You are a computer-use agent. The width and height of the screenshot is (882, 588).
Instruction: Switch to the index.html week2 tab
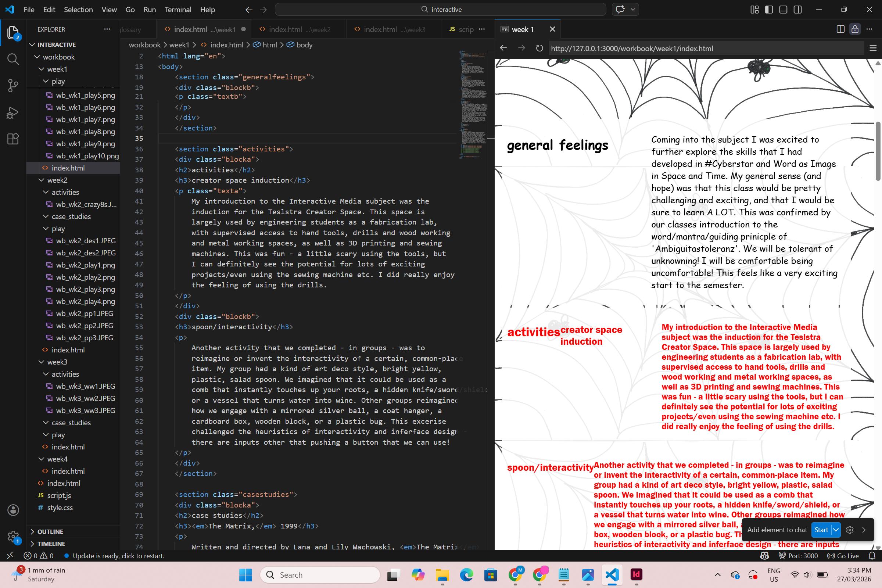click(x=294, y=29)
